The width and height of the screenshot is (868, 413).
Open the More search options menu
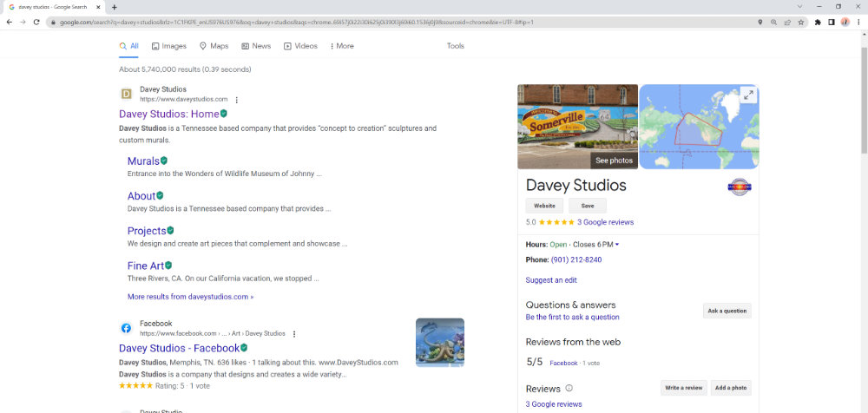[x=342, y=46]
